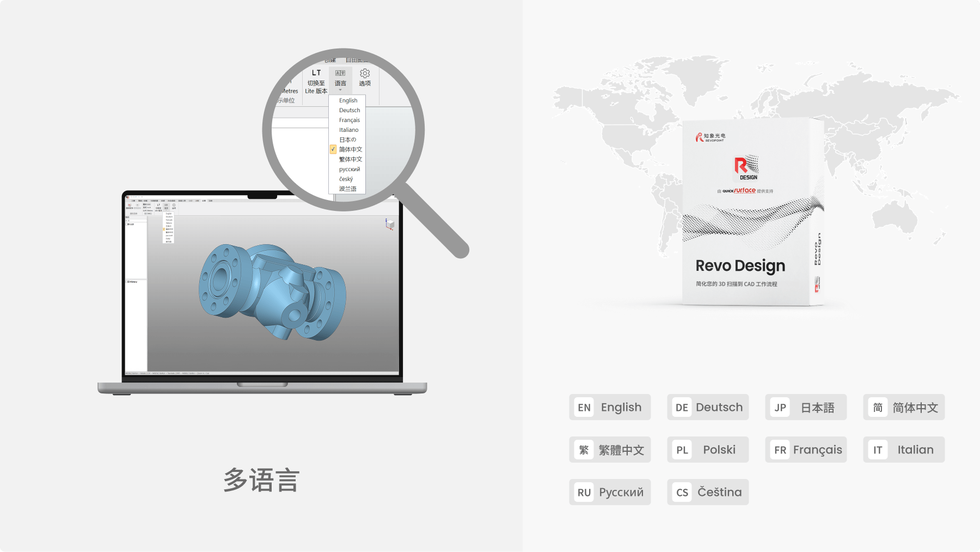Open the gear-shaped 选项 options icon
The image size is (980, 552).
[365, 74]
